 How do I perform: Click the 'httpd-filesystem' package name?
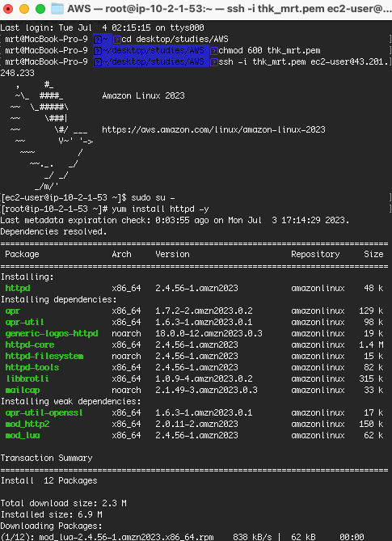coord(44,356)
